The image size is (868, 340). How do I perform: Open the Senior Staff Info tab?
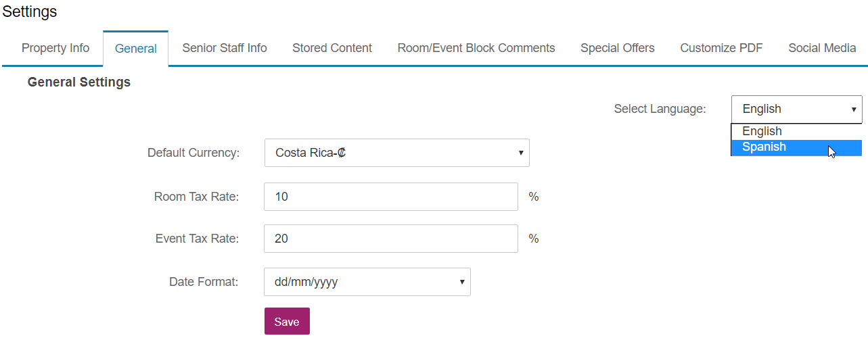pyautogui.click(x=225, y=48)
